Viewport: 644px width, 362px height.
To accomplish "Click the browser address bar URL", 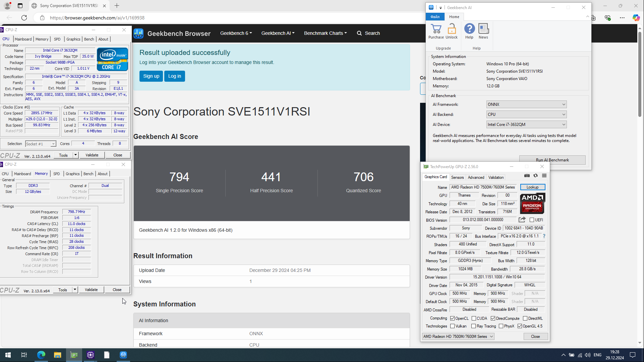I will tap(97, 18).
